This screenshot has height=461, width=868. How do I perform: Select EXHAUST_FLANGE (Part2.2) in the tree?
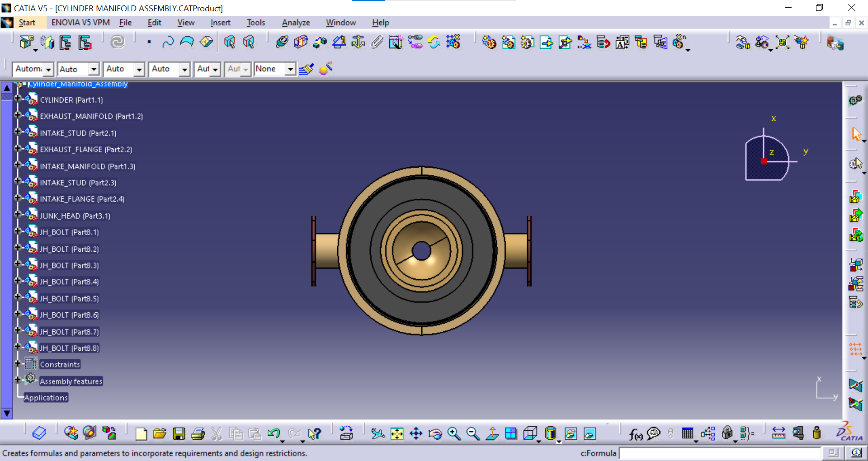86,149
